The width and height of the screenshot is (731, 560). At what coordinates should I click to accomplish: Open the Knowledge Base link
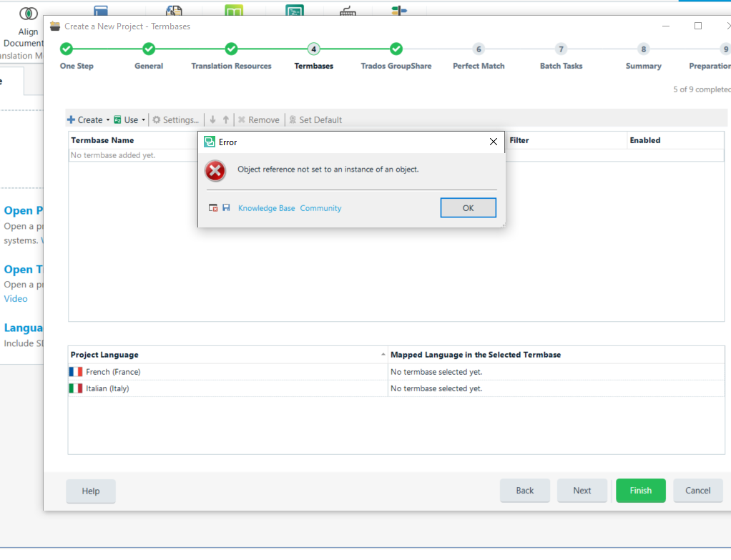(x=266, y=208)
